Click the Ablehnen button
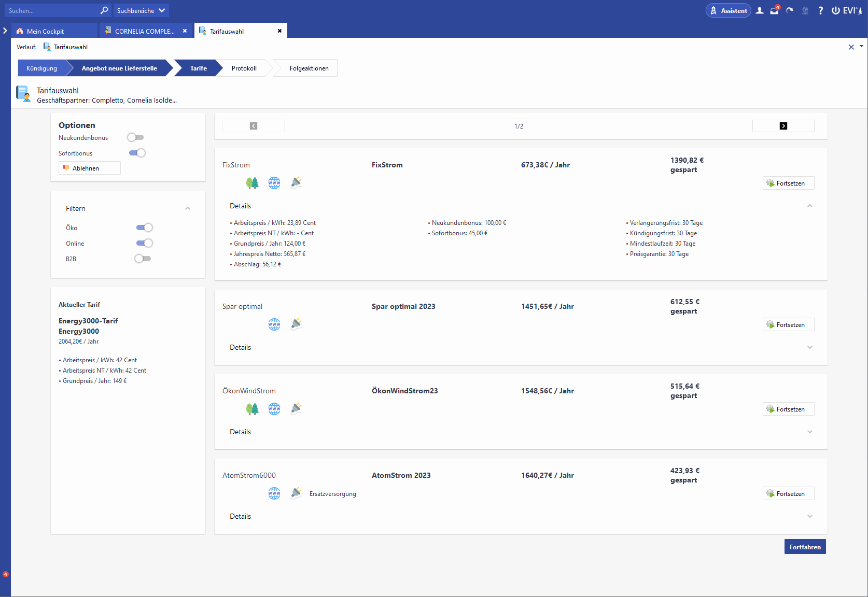Viewport: 868px width, 597px height. coord(90,168)
